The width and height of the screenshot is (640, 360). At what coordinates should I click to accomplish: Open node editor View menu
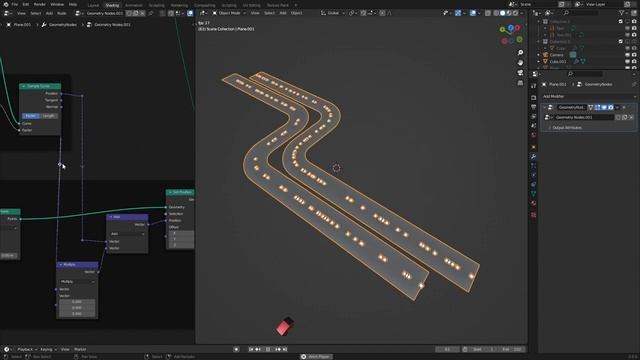click(21, 13)
